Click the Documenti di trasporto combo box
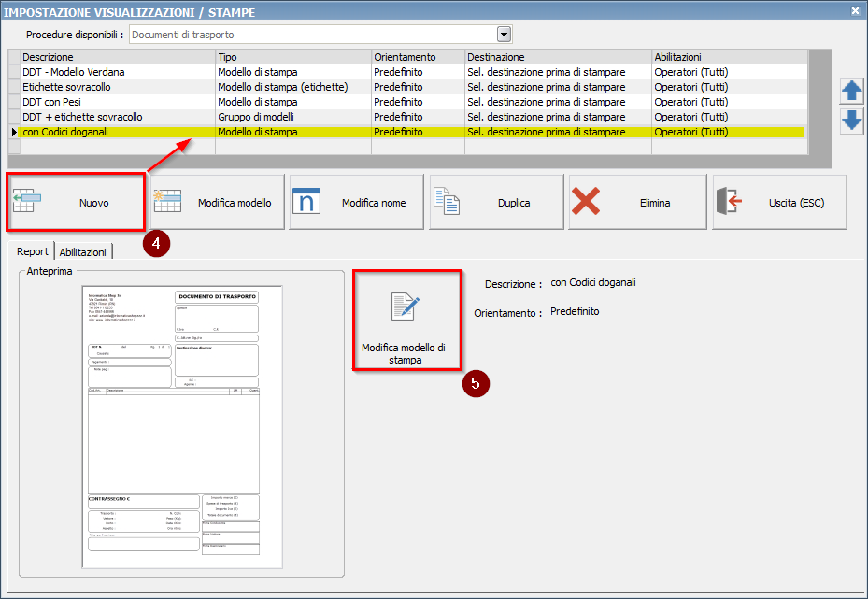The image size is (868, 599). pos(313,35)
